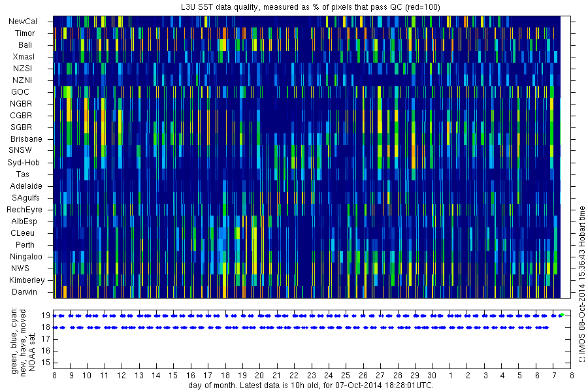
Task: Click the Adelaide row label
Action: pos(26,186)
